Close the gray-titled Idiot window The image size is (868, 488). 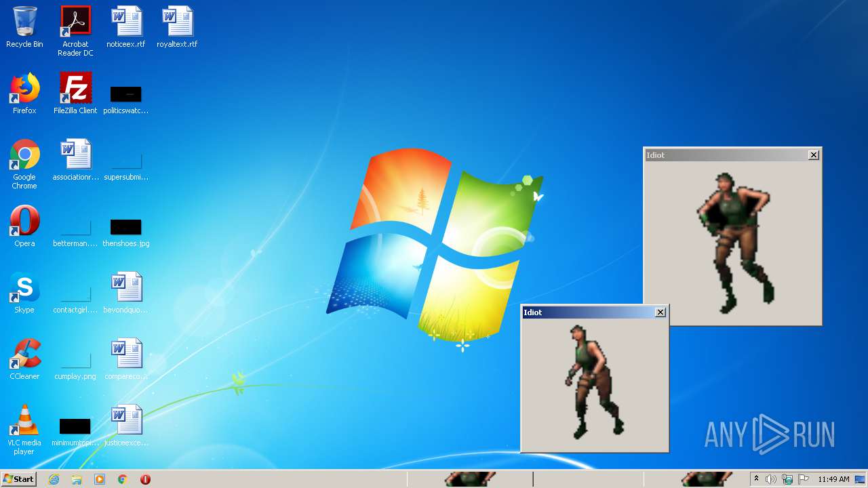click(x=814, y=155)
